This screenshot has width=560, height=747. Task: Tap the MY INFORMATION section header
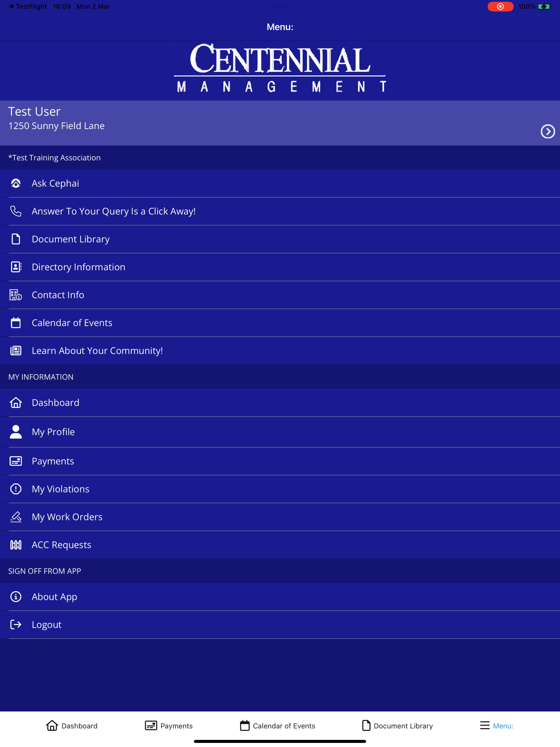41,377
